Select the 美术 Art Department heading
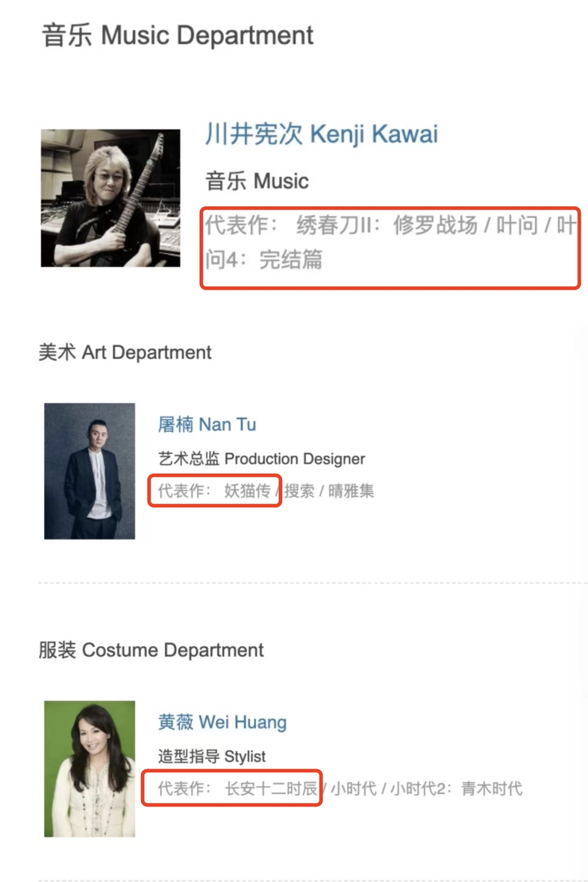The image size is (588, 882). pos(125,352)
